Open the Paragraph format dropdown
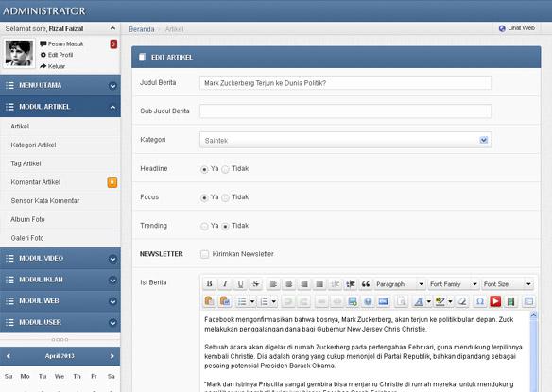This screenshot has height=392, width=552. coord(400,284)
